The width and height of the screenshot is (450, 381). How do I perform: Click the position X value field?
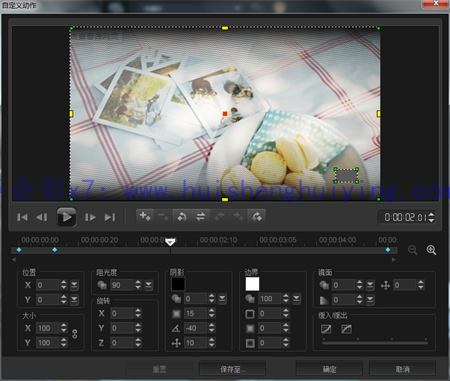click(x=48, y=285)
